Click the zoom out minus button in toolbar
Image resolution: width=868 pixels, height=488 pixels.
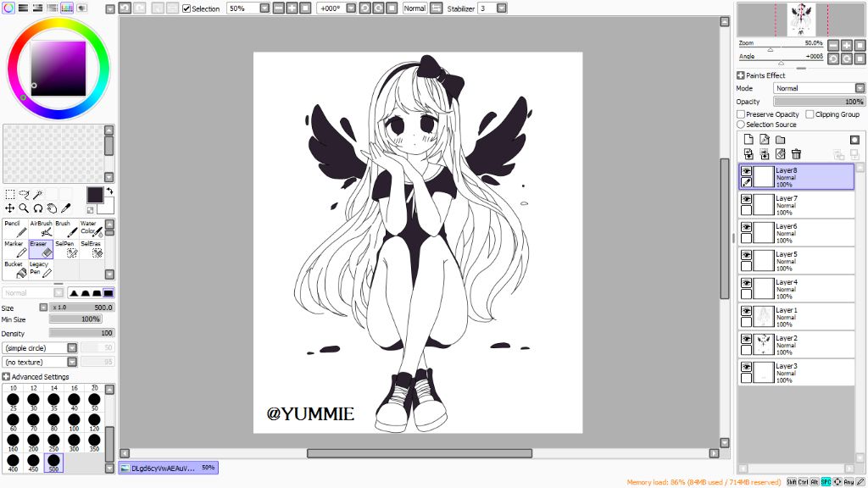tap(278, 8)
